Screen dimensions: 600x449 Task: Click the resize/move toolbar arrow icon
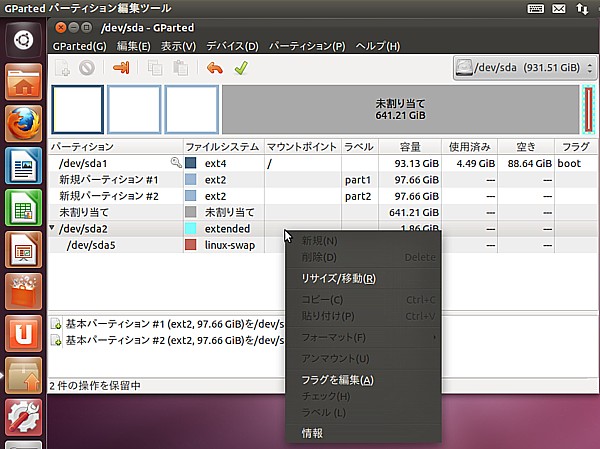(121, 68)
